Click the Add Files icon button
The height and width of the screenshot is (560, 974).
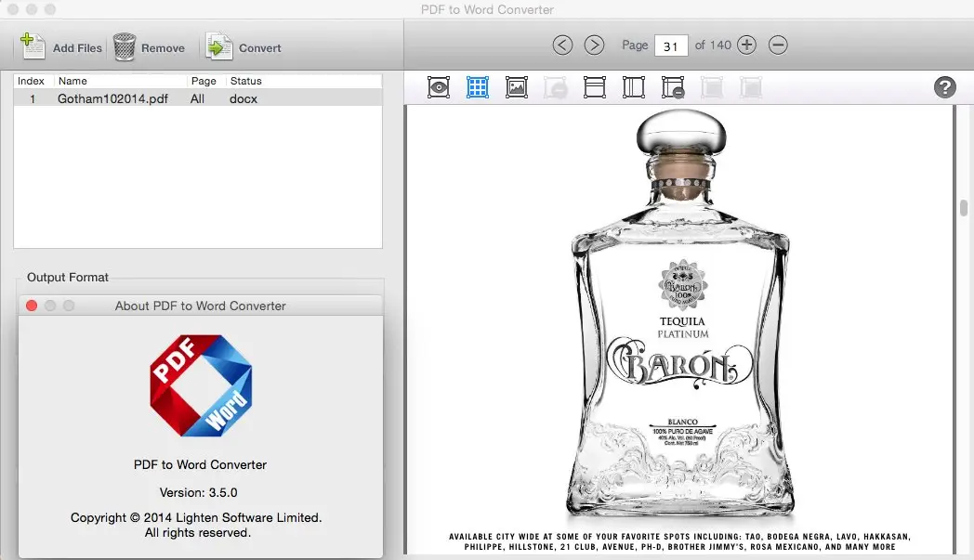tap(61, 47)
